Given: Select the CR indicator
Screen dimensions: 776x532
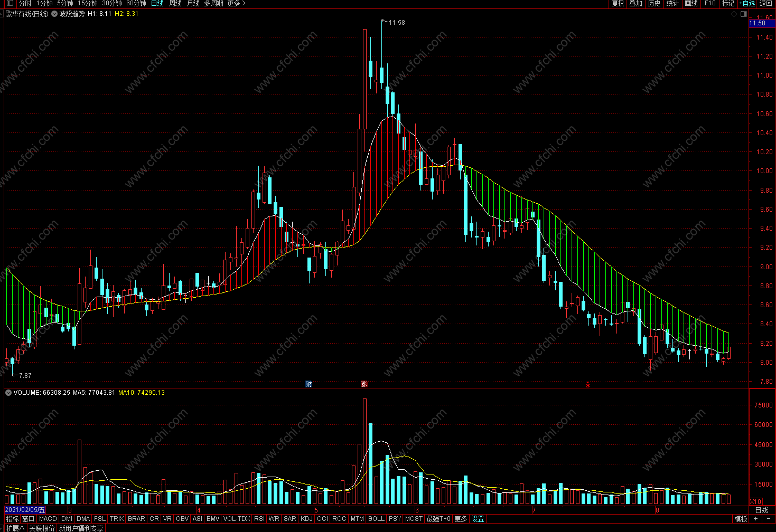Looking at the screenshot, I should [x=154, y=519].
